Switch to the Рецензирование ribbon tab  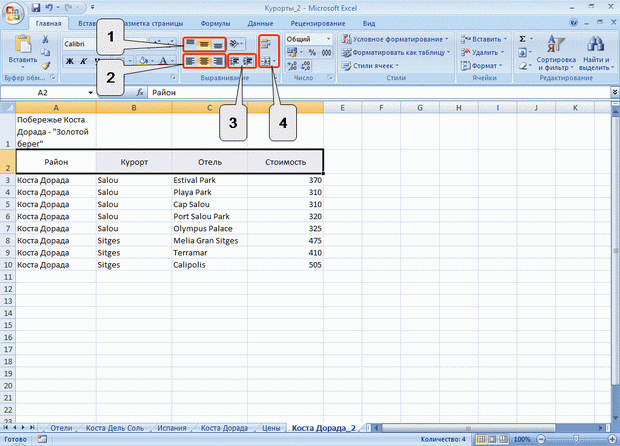[318, 23]
